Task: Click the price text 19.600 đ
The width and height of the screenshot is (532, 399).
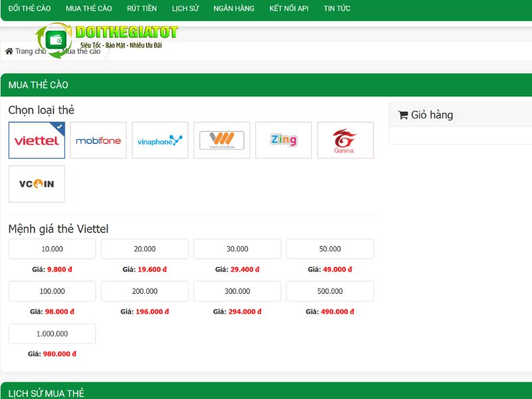Action: coord(152,269)
